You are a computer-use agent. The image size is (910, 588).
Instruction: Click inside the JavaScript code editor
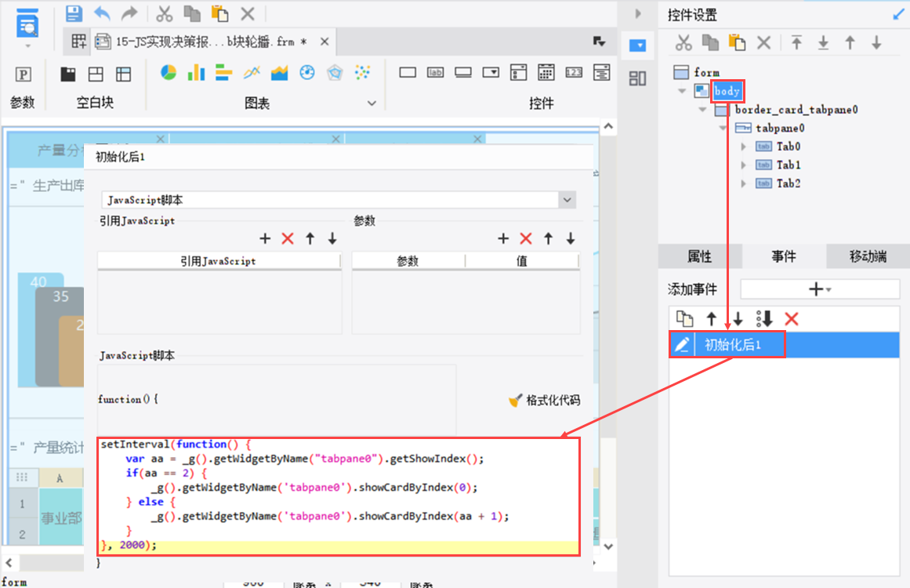pyautogui.click(x=339, y=497)
